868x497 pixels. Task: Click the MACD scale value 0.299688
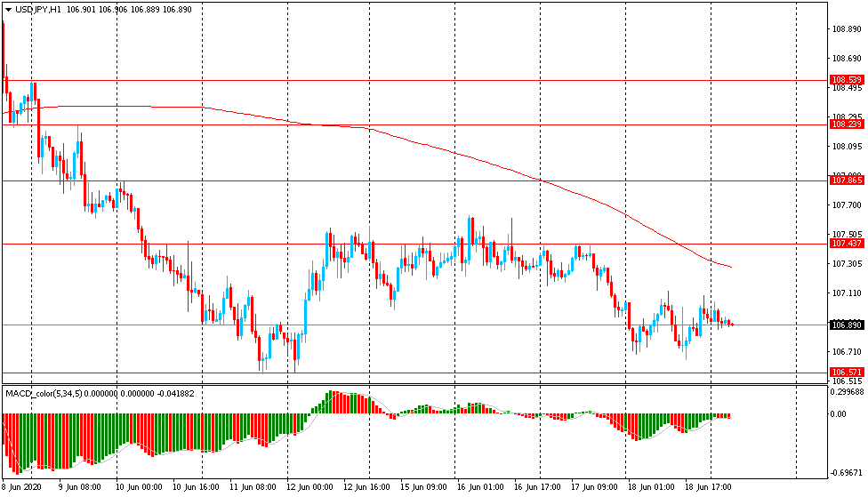(847, 391)
